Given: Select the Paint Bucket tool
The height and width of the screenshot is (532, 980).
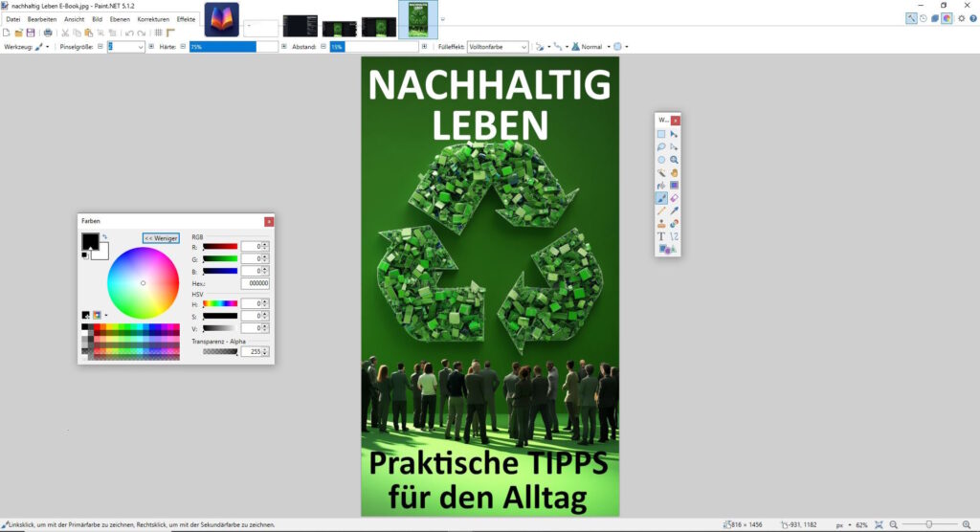Looking at the screenshot, I should click(x=661, y=186).
